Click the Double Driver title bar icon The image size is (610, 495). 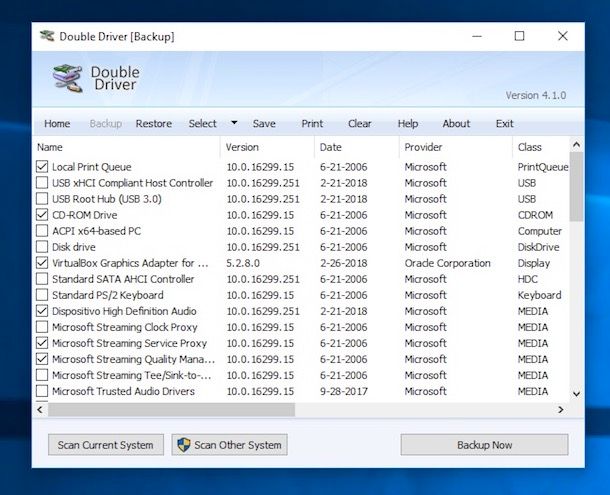click(x=47, y=36)
